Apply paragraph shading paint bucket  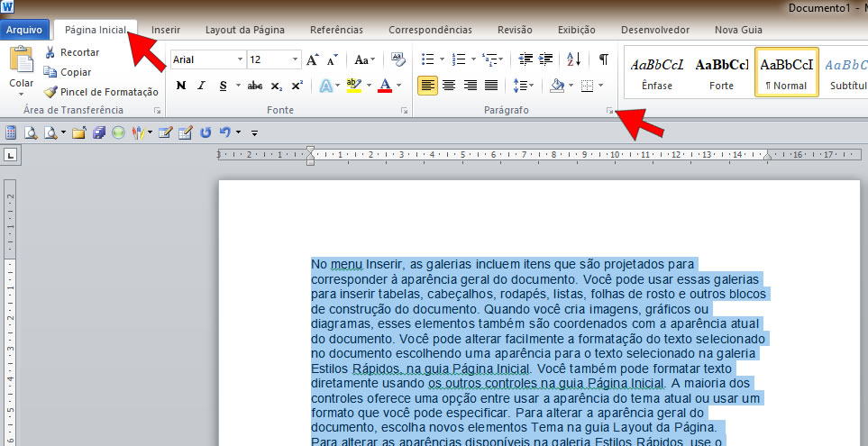point(557,86)
